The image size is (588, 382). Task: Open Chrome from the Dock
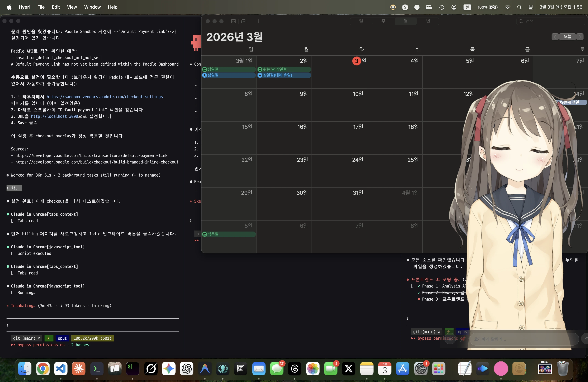(43, 369)
